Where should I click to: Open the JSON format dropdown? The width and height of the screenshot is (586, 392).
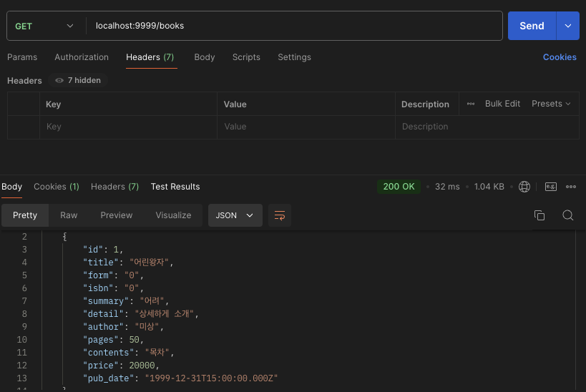(x=235, y=215)
